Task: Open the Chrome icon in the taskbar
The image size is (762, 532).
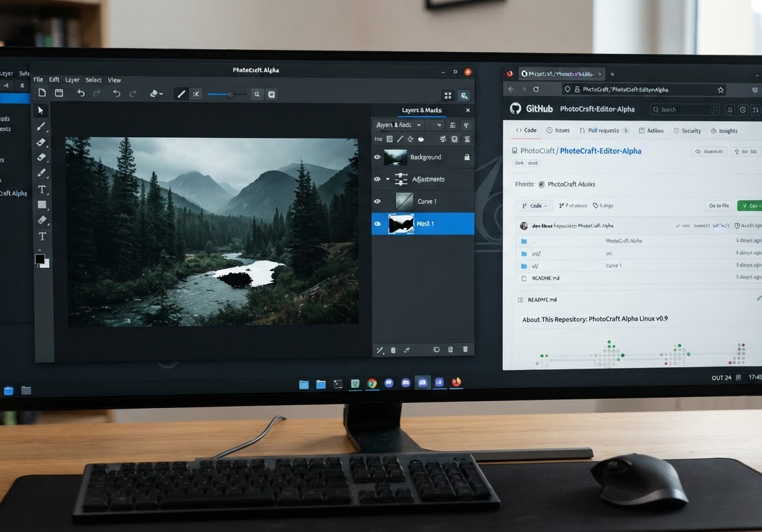Action: click(x=372, y=383)
